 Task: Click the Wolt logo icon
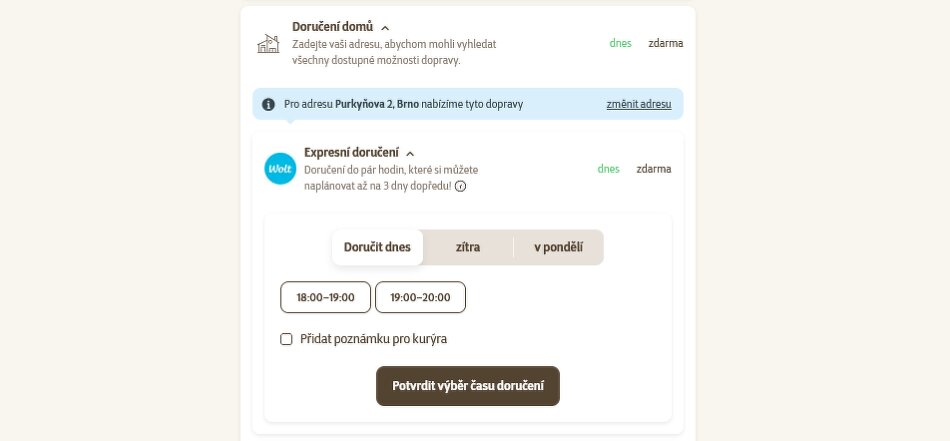click(x=280, y=168)
